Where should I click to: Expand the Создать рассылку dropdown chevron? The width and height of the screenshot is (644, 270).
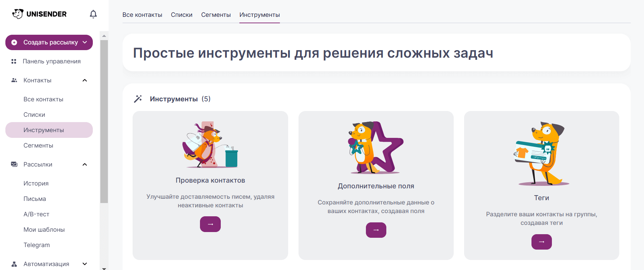coord(85,42)
